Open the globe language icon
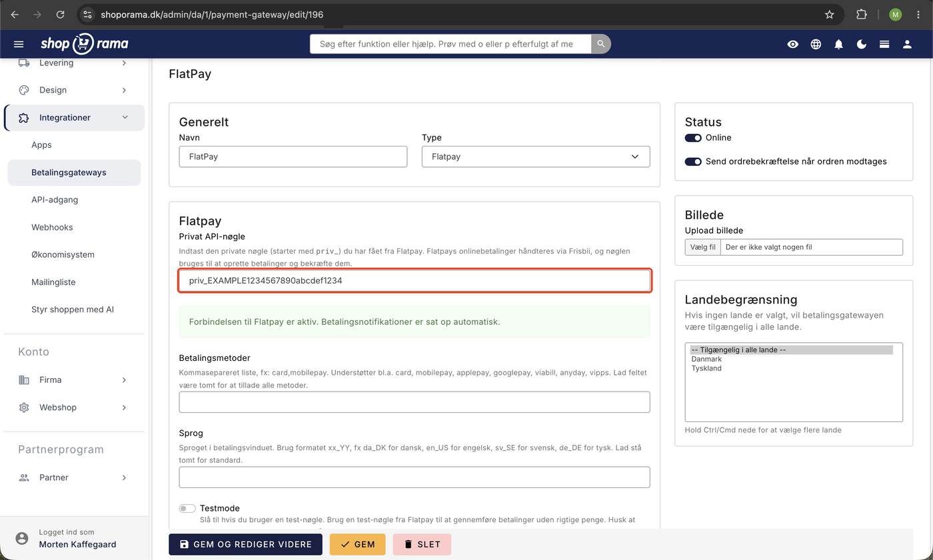 click(816, 44)
